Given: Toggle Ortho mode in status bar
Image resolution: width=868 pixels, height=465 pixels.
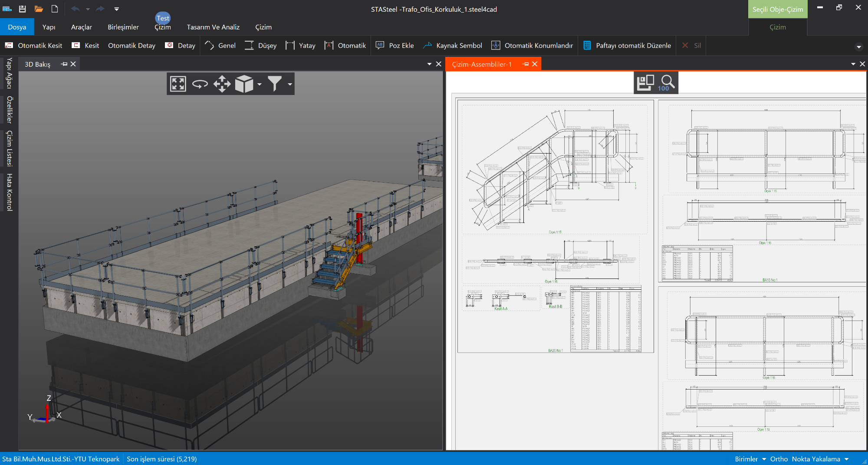Looking at the screenshot, I should coord(779,459).
